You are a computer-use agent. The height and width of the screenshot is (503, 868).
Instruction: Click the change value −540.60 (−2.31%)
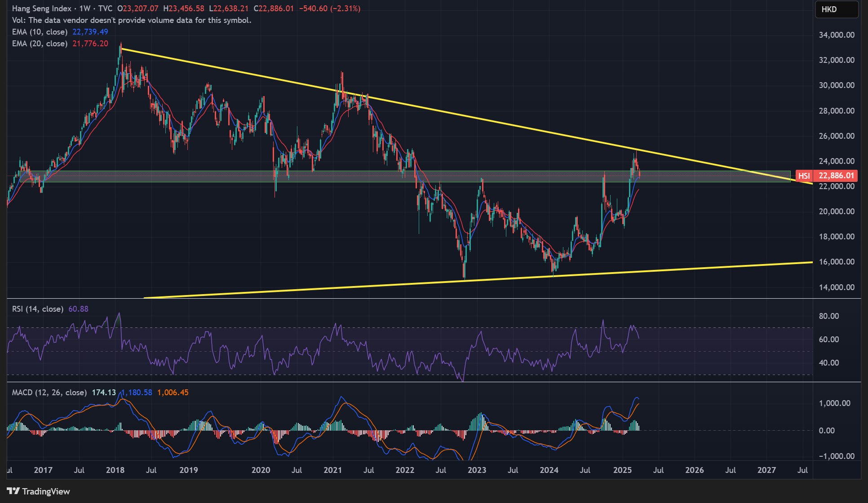tap(329, 9)
